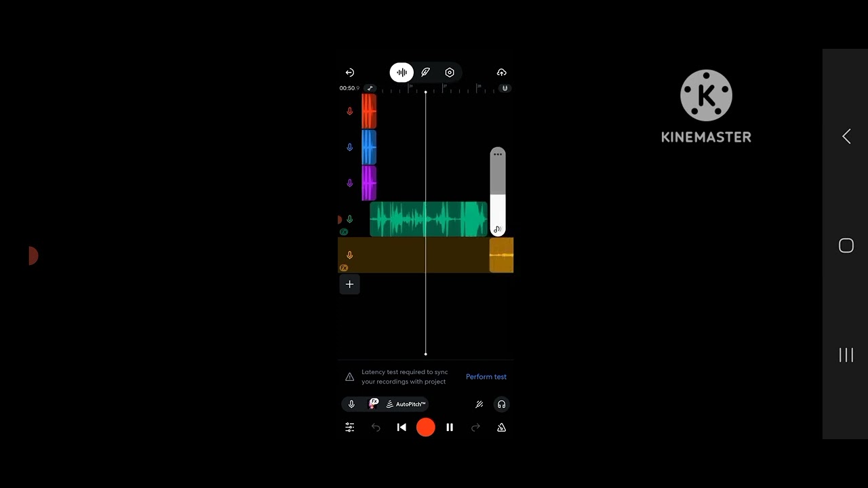Select the orange audio clip
Viewport: 868px width, 488px height.
[x=502, y=255]
